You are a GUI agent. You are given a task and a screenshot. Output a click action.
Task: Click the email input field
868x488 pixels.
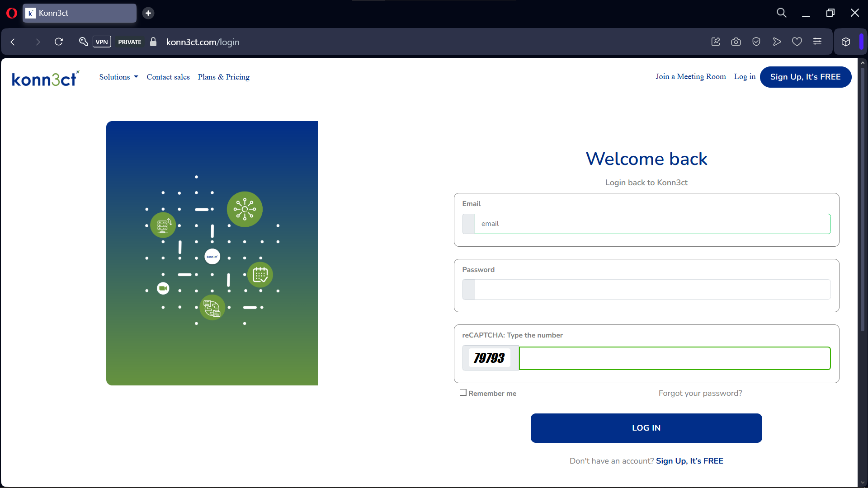pos(652,224)
